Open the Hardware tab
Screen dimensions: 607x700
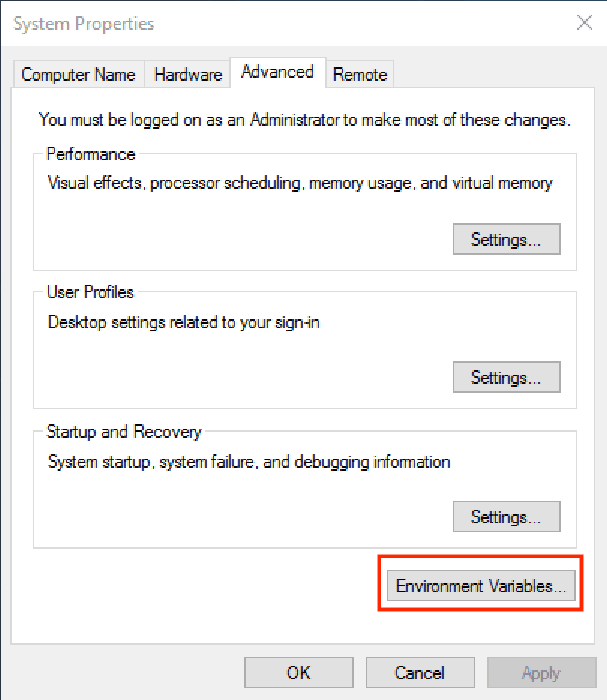[x=188, y=75]
